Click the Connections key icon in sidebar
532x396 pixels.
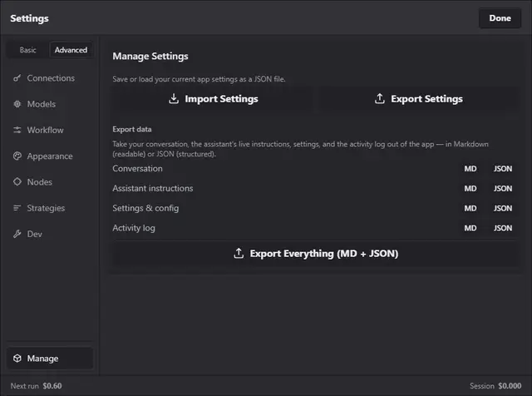(17, 78)
